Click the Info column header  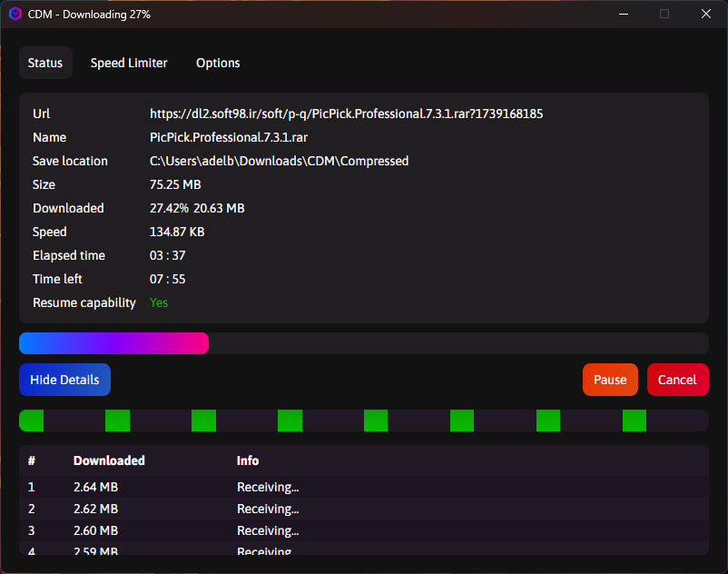(248, 460)
